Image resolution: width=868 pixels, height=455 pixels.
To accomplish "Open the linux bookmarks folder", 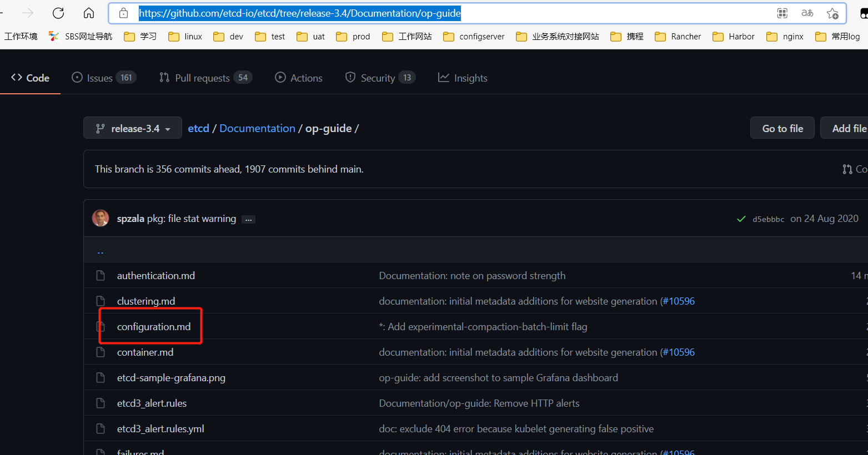I will pos(185,37).
